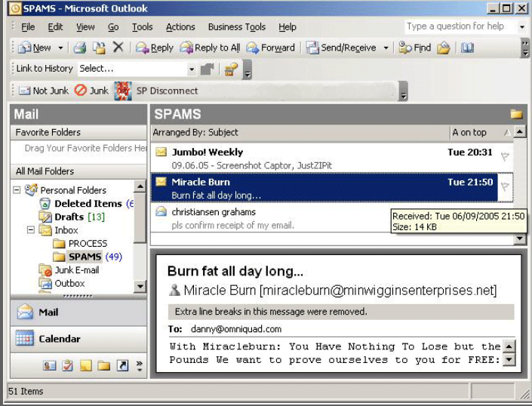
Task: Click the Business Tools contact icon
Action: pos(231,69)
